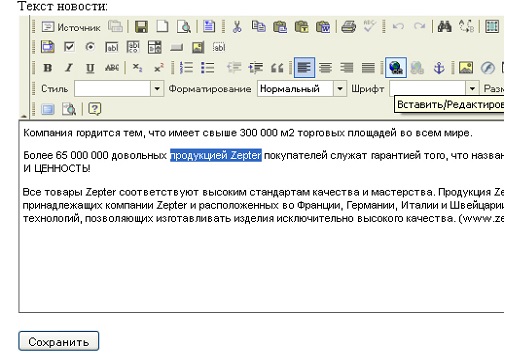Open Find with binoculars icon
This screenshot has width=505, height=361.
(x=445, y=27)
